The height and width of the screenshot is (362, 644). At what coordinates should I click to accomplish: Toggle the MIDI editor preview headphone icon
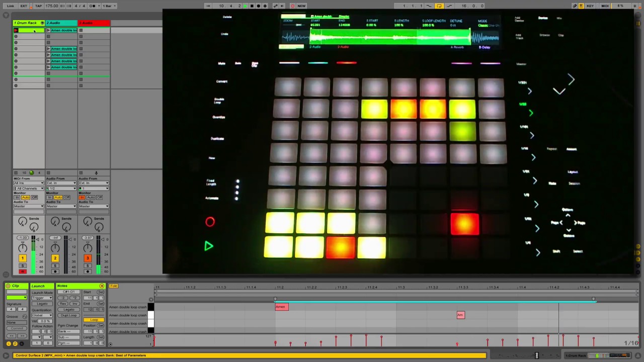tap(150, 300)
